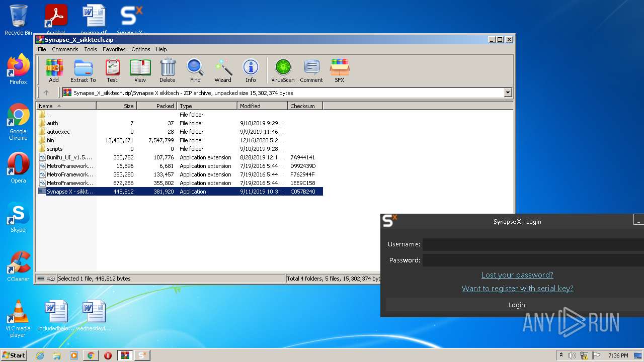Image resolution: width=644 pixels, height=362 pixels.
Task: Select MetroFramework file with checksum F762944F
Action: (x=180, y=174)
